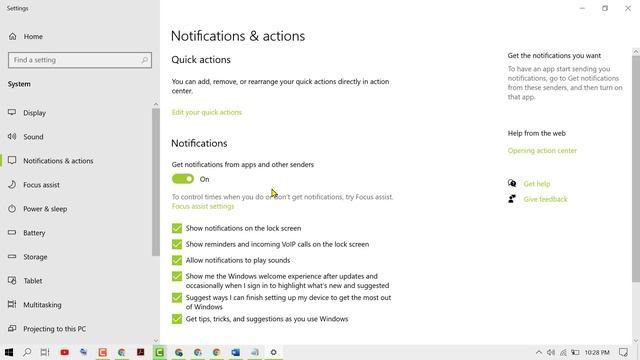Viewport: 640px width, 360px height.
Task: Click the sidebar vertical scrollbar thumb
Action: point(156,182)
